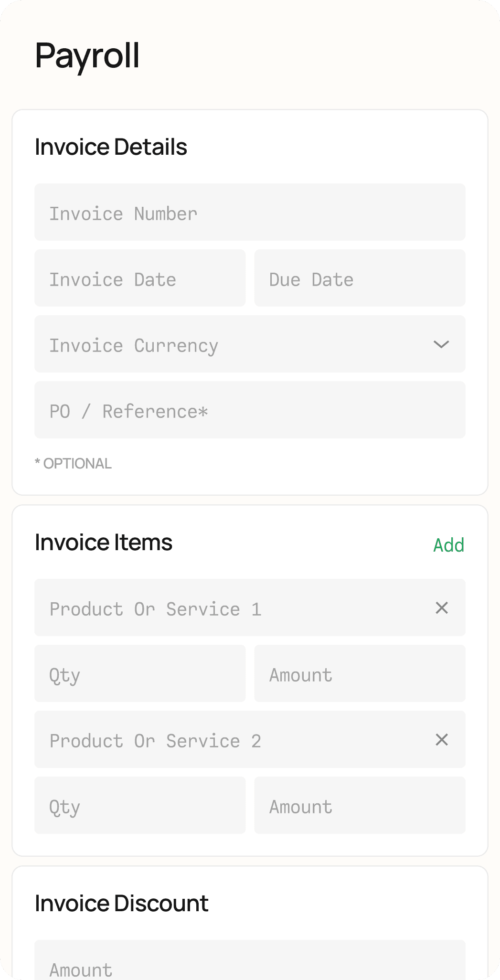Click Amount field under Product Or Service 2

[x=360, y=806]
